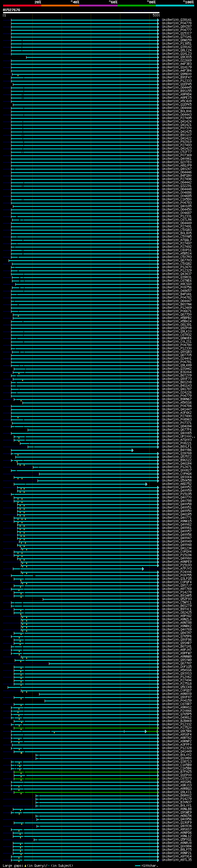
Task: Select the UniRef100_B8XLF1 label
Action: [x=177, y=446]
